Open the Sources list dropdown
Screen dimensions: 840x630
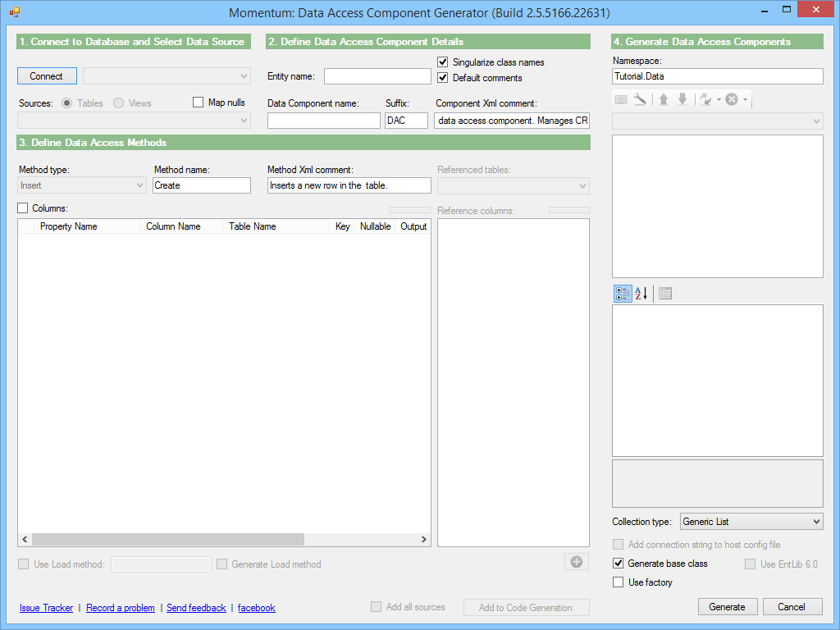[x=134, y=121]
